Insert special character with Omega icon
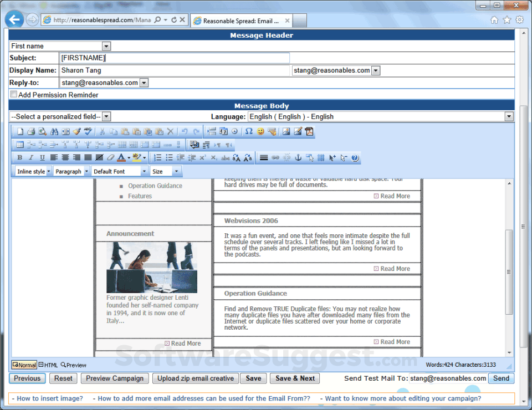The image size is (532, 410). coord(249,131)
